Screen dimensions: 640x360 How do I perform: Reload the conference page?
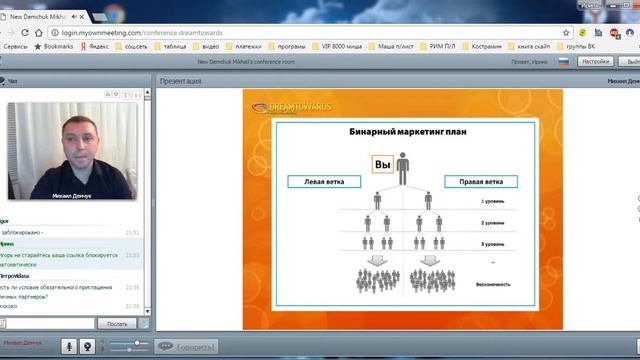pos(25,33)
